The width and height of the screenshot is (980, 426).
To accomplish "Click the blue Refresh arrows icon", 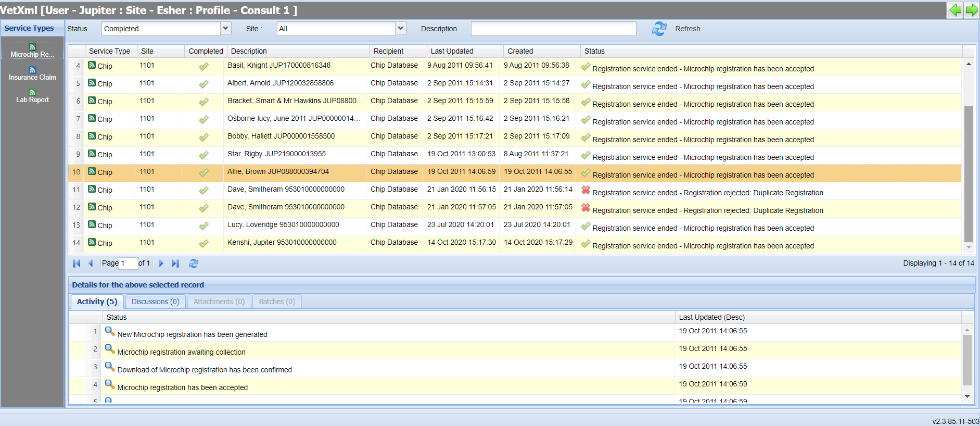I will coord(659,29).
